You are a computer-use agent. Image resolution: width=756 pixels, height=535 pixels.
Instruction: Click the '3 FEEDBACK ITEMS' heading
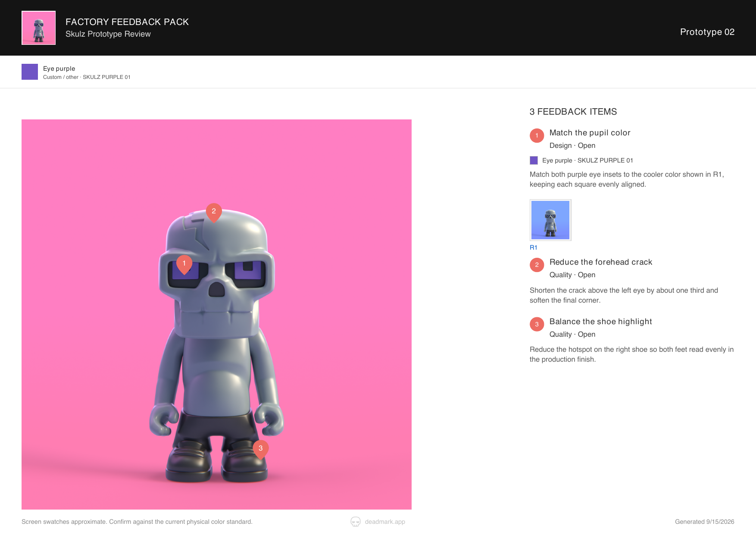click(x=573, y=112)
